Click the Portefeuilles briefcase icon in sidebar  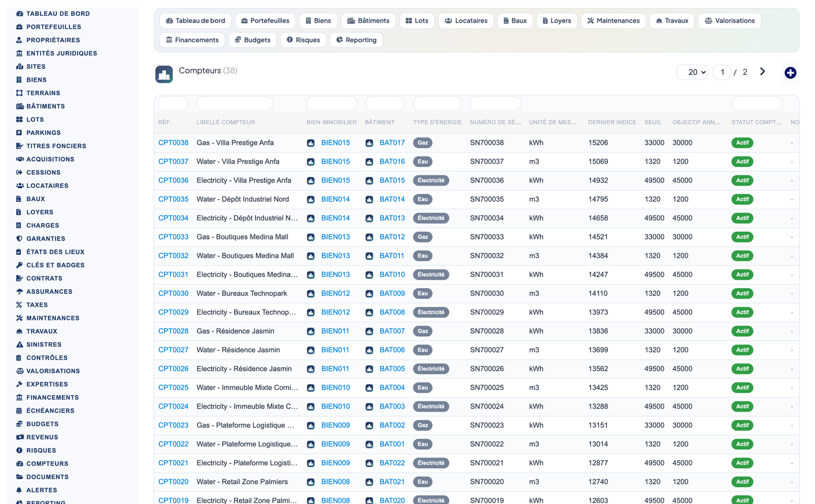[20, 26]
